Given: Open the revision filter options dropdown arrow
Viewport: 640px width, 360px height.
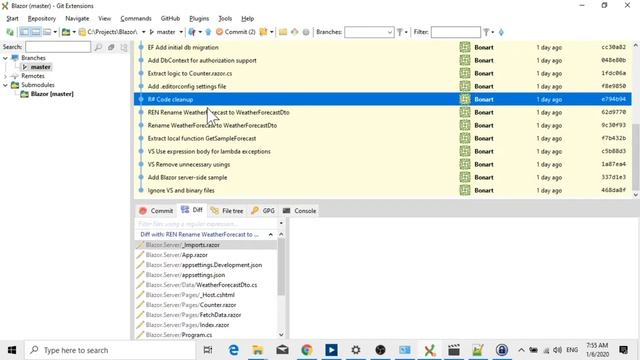Looking at the screenshot, I should click(493, 32).
